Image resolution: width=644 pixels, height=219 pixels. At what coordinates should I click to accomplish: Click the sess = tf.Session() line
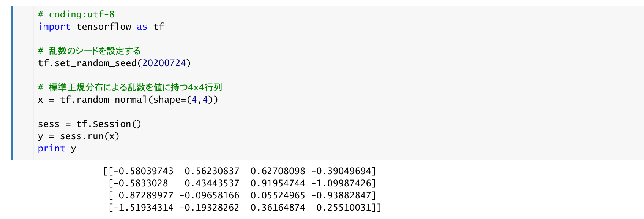[x=90, y=124]
